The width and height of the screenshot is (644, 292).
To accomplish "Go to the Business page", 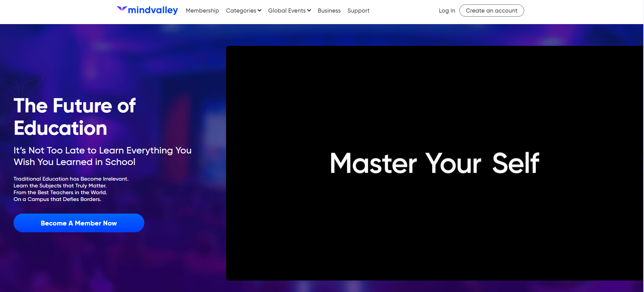I will coord(329,11).
